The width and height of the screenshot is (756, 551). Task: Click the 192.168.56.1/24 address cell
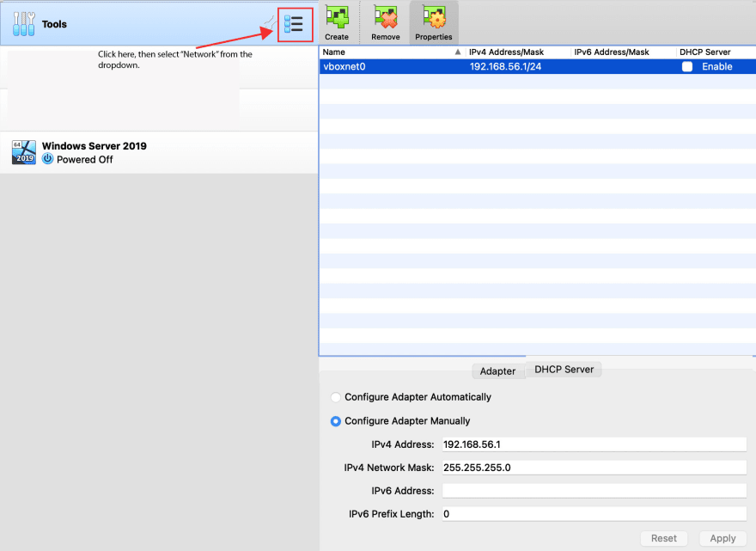505,66
